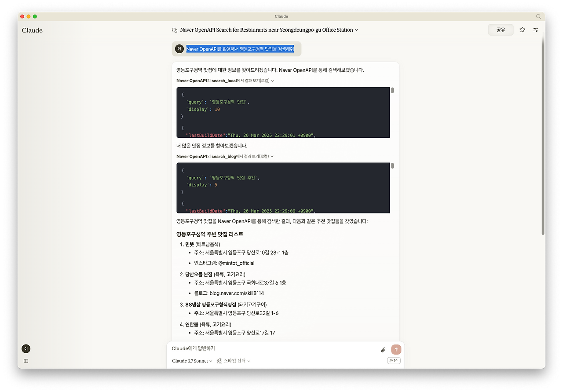Screen dimensions: 563x392
Task: Click the 14 token count chip
Action: [x=393, y=360]
